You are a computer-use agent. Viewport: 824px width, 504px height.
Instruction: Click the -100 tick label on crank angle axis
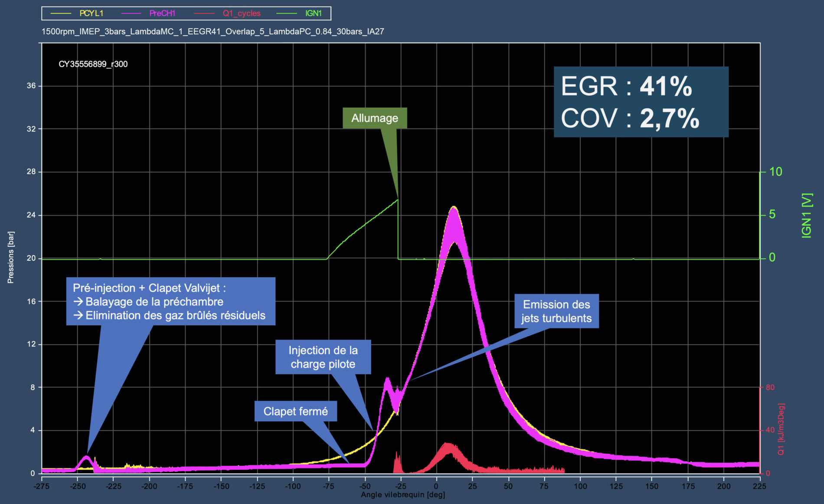[x=292, y=486]
